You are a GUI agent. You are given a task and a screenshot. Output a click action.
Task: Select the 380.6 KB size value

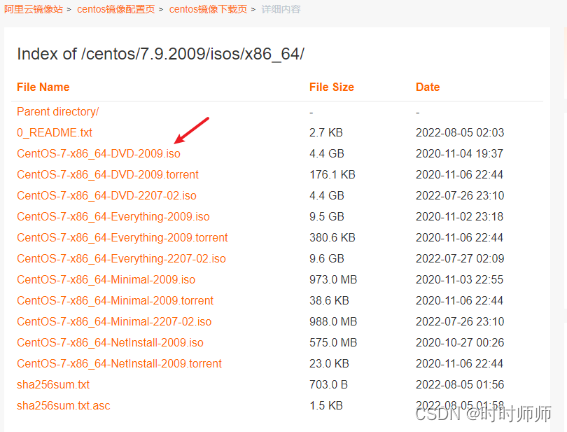tap(332, 238)
